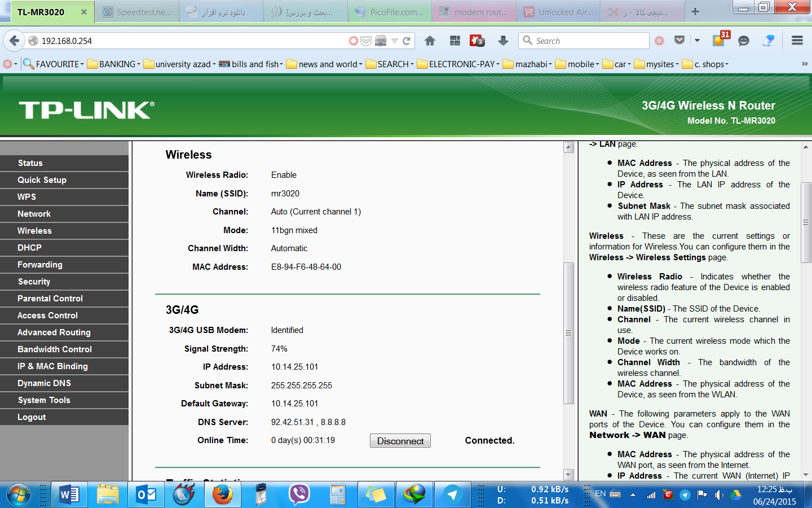Click the Windows Start button

pos(18,495)
